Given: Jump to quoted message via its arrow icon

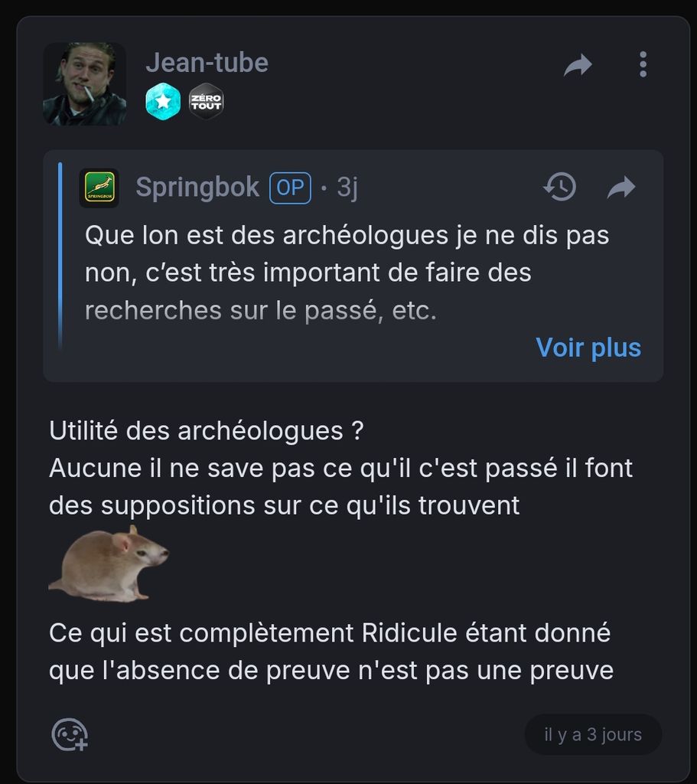Looking at the screenshot, I should 621,188.
